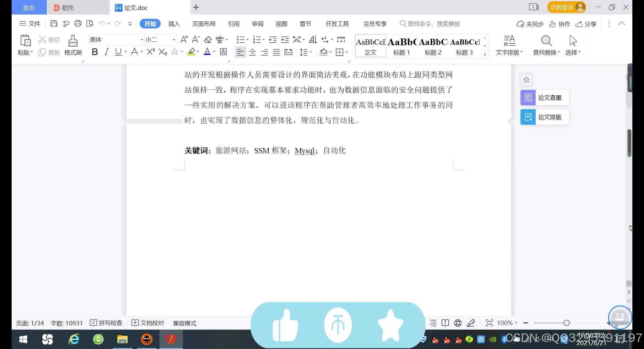Viewport: 644px width, 349px height.
Task: Click the Undo arrow icon
Action: point(102,24)
